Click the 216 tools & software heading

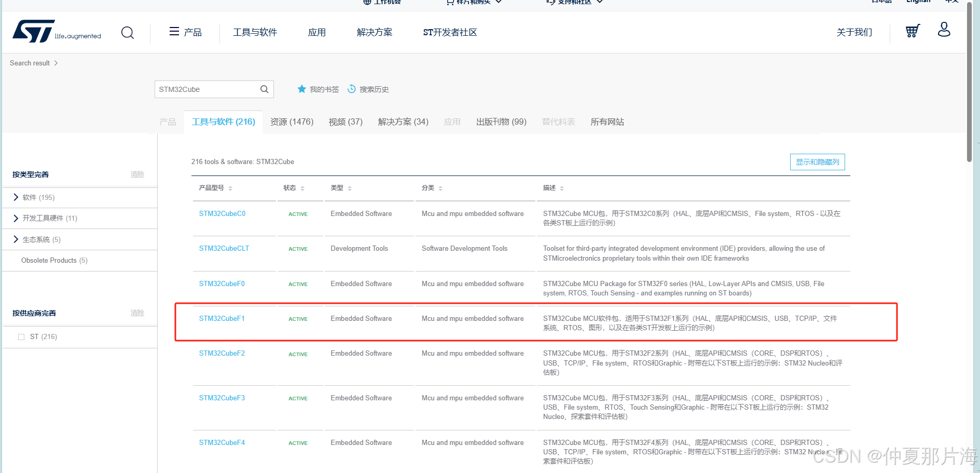coord(242,162)
